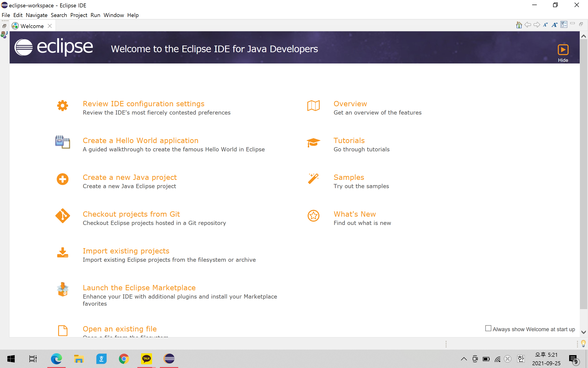
Task: Open Import existing projects link
Action: 126,251
